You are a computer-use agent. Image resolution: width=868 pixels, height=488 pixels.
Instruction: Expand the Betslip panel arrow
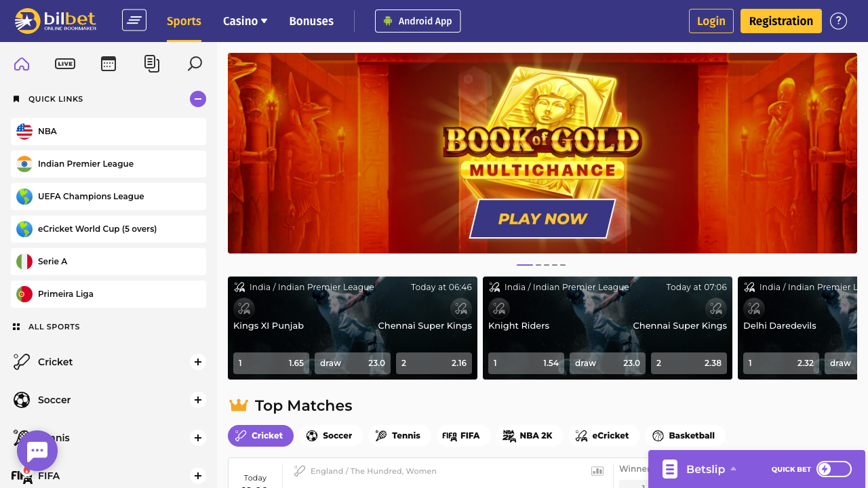point(733,469)
